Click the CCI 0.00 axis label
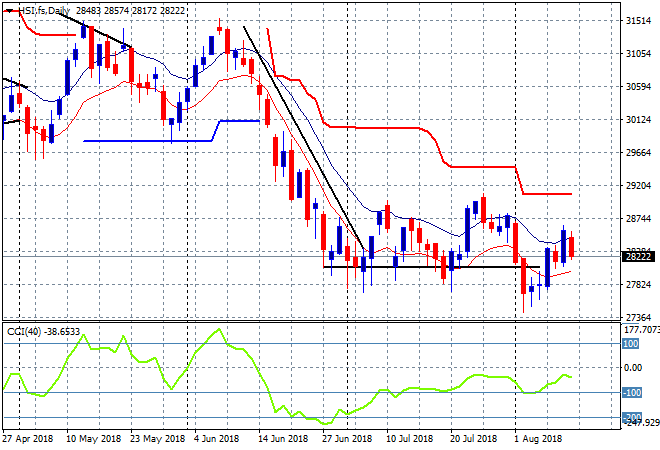Screen dimensions: 660x450 point(633,368)
